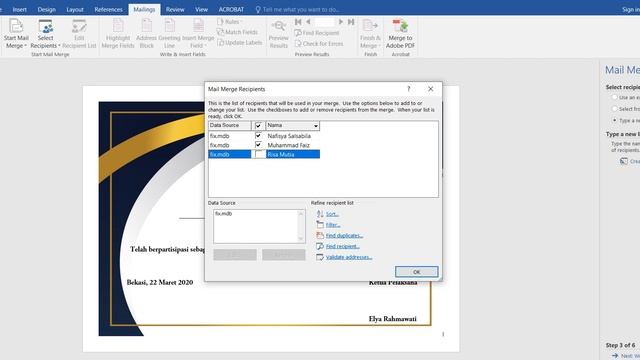Click the Validate addresses icon
The image size is (640, 360).
click(320, 257)
